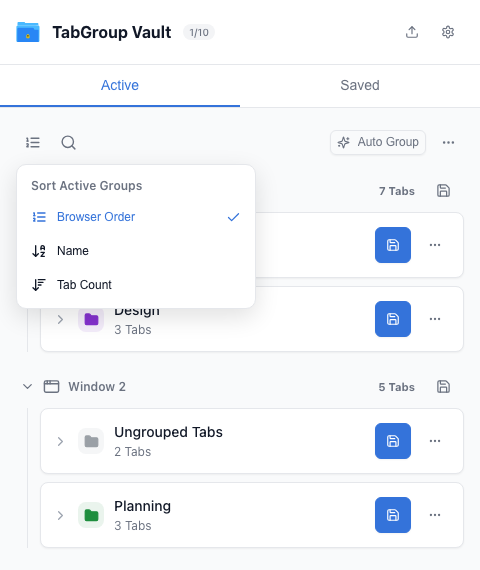Select Browser Order sort option
The width and height of the screenshot is (480, 570).
click(x=136, y=217)
